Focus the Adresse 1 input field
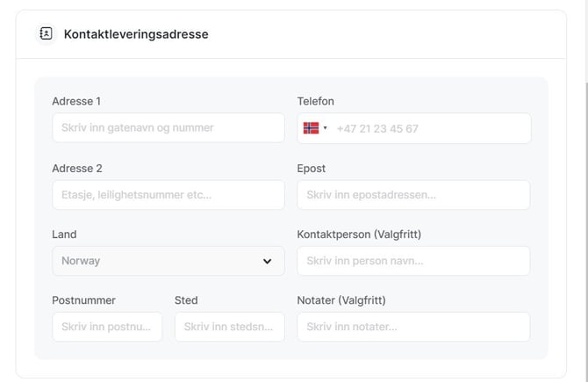This screenshot has width=588, height=382. 169,127
